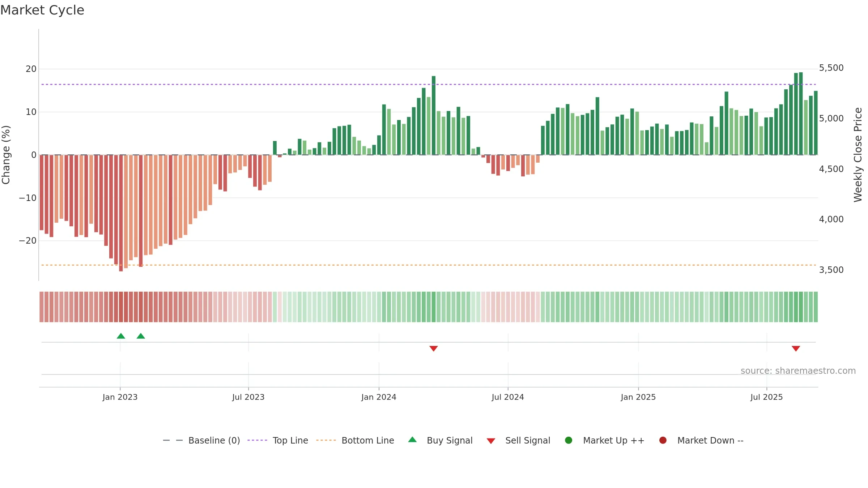Viewport: 868px width, 488px height.
Task: Click the tallest green bar in August 2025
Action: coord(801,114)
